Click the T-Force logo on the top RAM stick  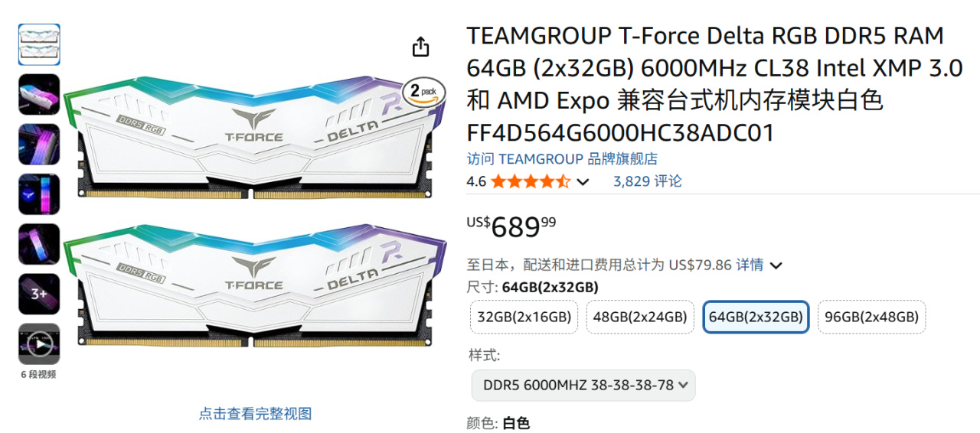(x=253, y=126)
